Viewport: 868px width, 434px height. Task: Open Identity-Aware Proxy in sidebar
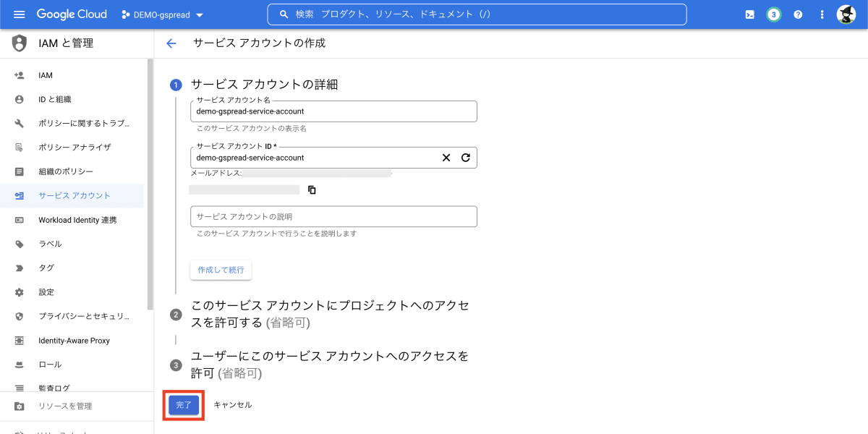point(74,340)
